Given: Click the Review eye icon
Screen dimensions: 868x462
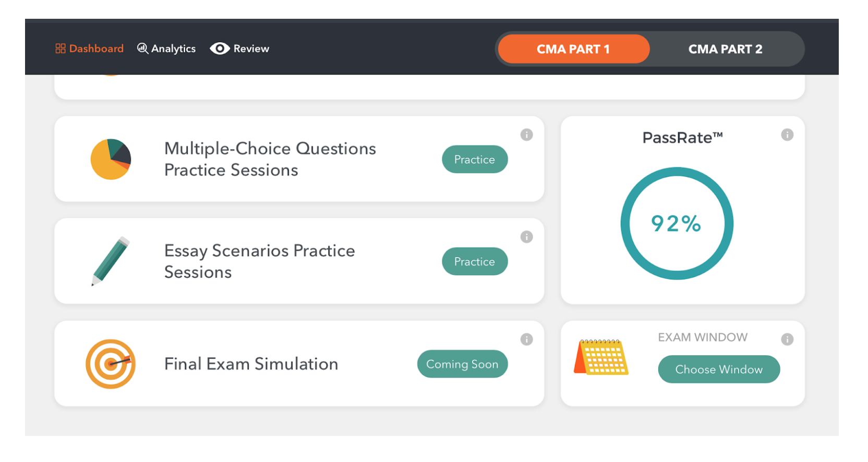Looking at the screenshot, I should coord(220,48).
